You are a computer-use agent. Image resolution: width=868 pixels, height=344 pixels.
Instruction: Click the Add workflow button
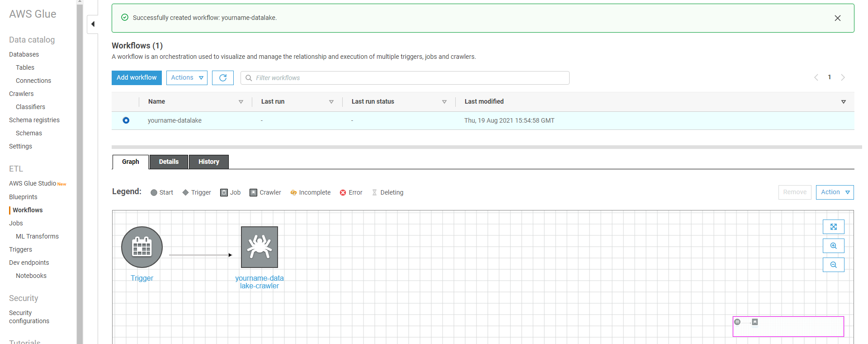[137, 78]
